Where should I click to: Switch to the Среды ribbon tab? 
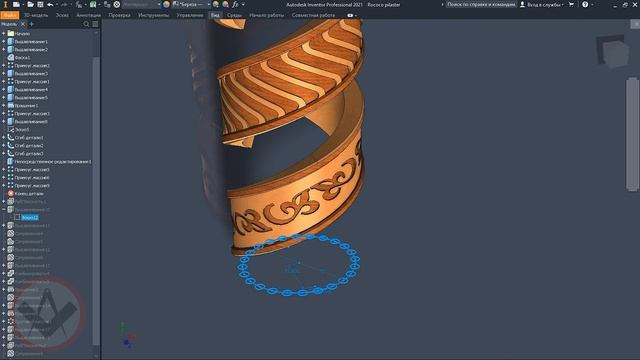(x=234, y=15)
